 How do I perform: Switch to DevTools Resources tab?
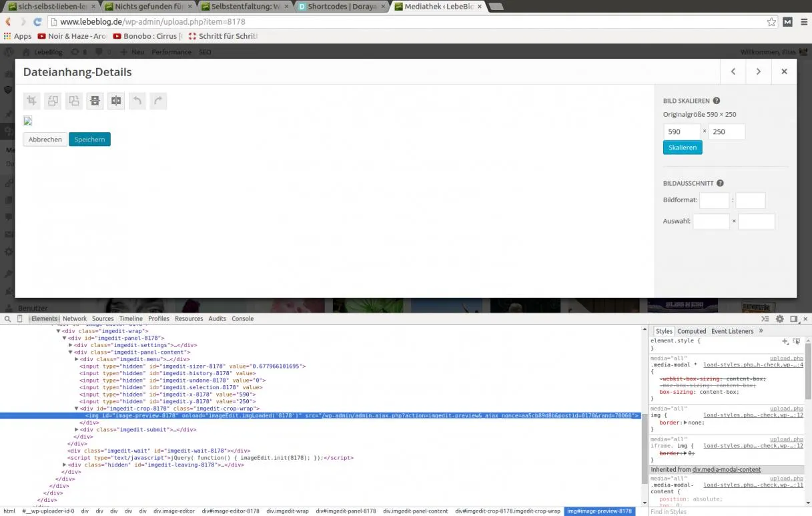coord(189,319)
